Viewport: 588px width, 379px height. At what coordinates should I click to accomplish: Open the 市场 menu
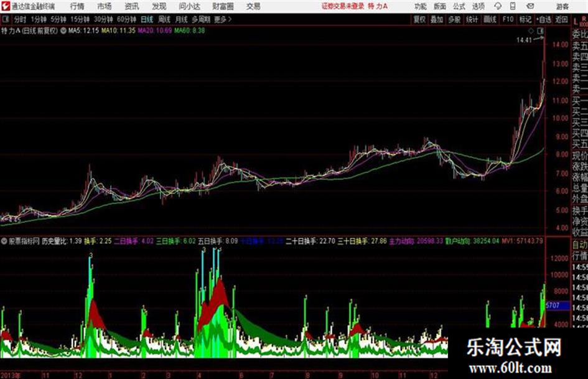click(105, 6)
